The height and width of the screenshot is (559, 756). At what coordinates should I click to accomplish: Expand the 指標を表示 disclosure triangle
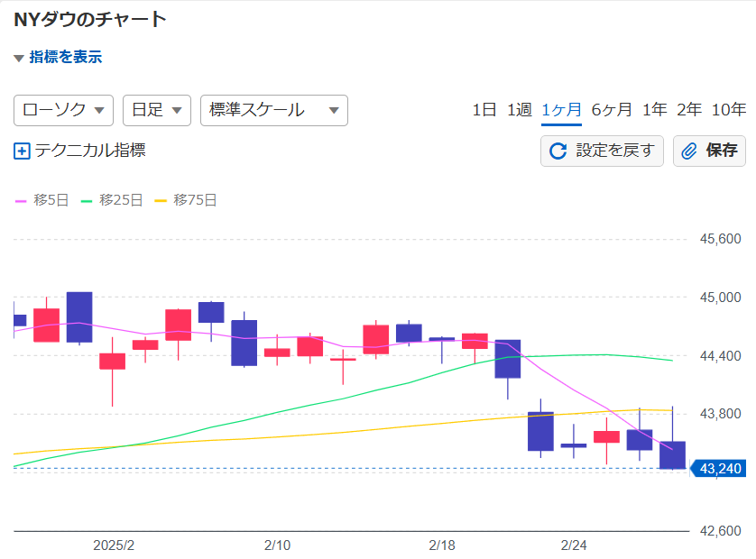click(x=19, y=59)
